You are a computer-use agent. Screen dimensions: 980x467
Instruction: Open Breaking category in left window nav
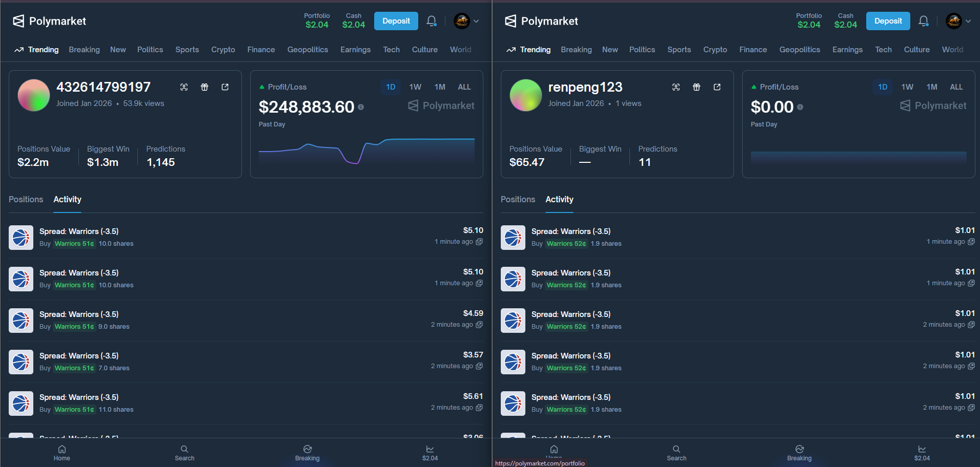(85, 50)
